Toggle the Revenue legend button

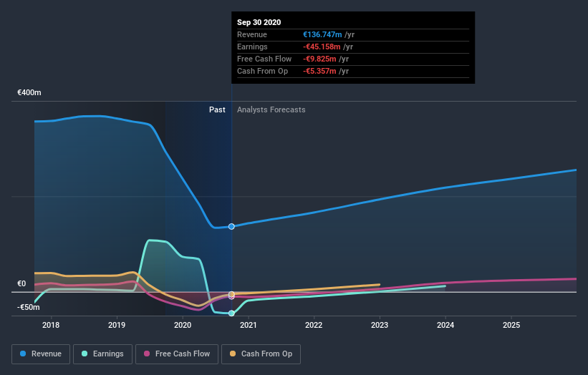click(41, 354)
